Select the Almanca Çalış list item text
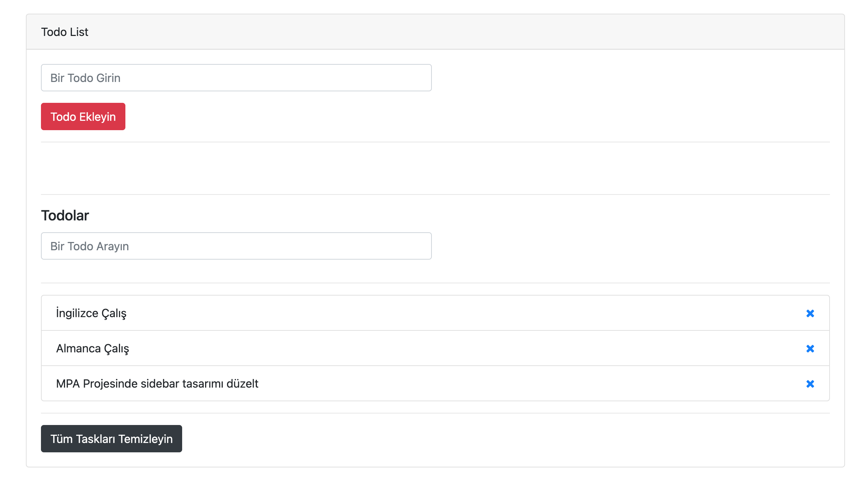Screen dimensions: 868x489 coord(93,348)
